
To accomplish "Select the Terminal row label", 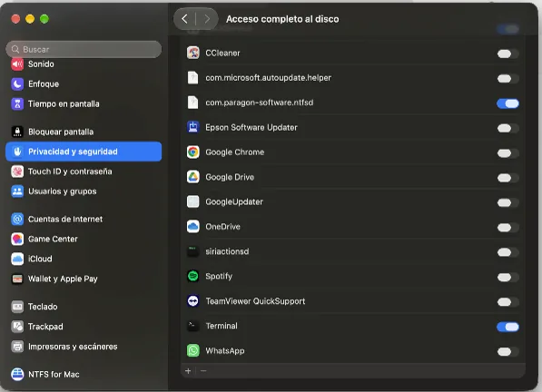I will (222, 326).
